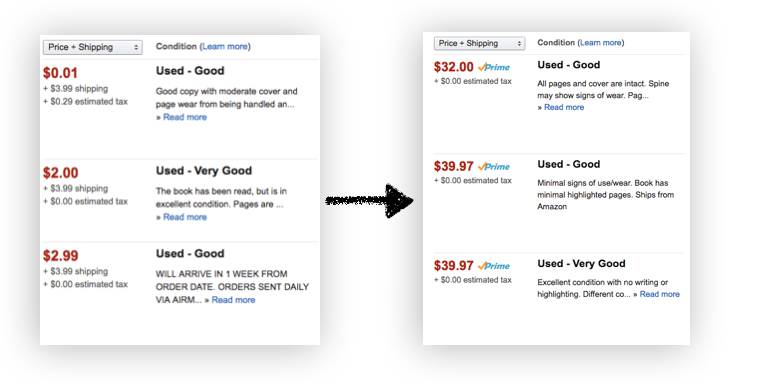The image size is (759, 389).
Task: Open Read more under $0.01 listing
Action: (x=185, y=117)
